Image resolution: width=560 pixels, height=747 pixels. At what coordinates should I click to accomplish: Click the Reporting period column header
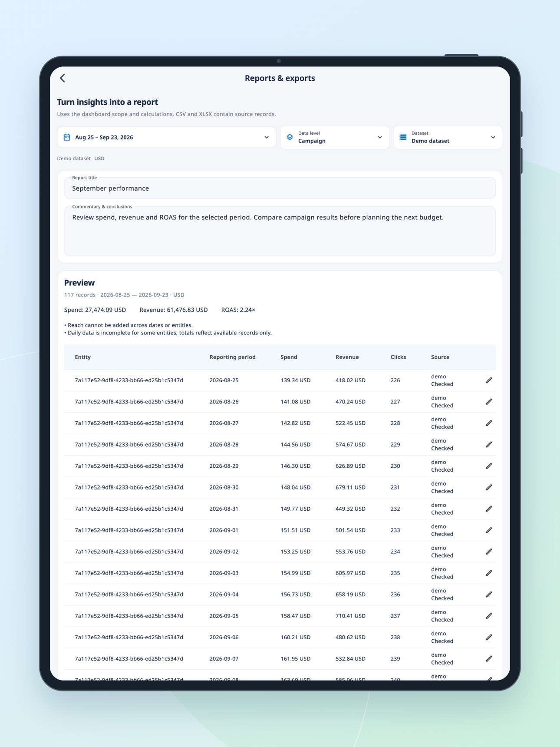(232, 357)
